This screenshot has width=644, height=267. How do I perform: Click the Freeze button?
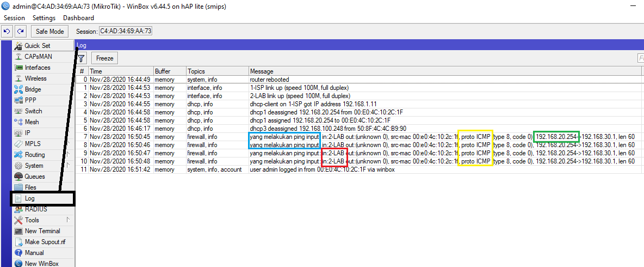pos(105,58)
